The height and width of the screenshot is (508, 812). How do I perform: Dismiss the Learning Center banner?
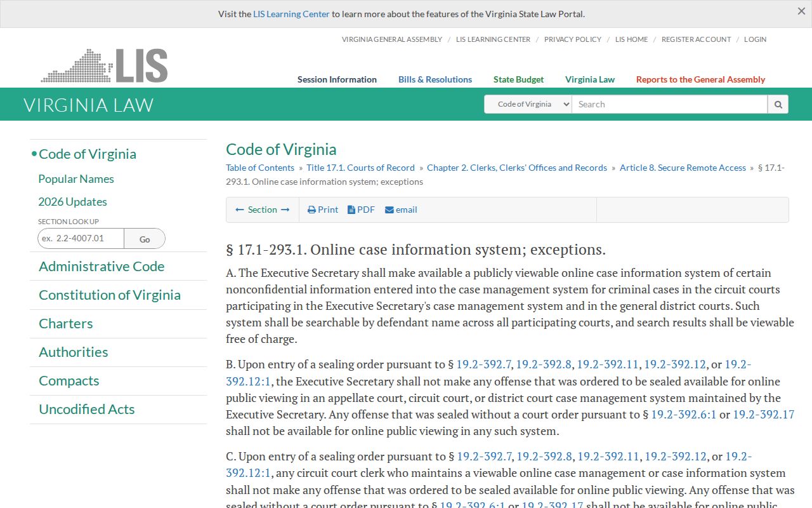(x=801, y=11)
